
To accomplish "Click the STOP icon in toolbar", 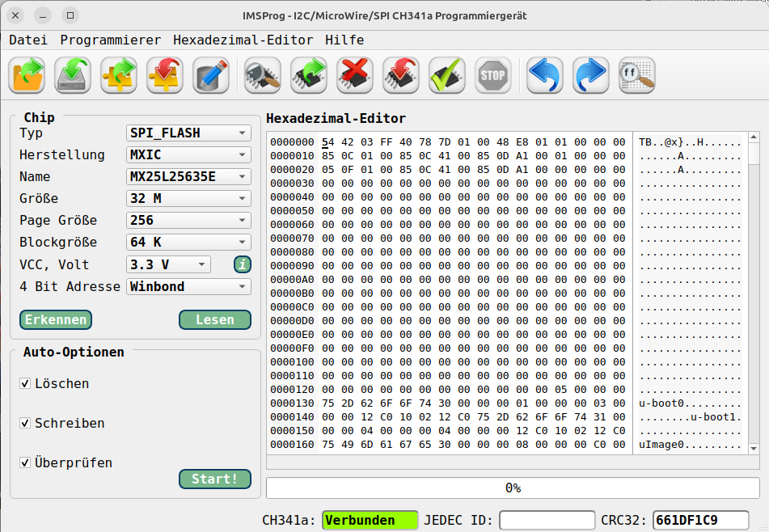I will coord(493,75).
